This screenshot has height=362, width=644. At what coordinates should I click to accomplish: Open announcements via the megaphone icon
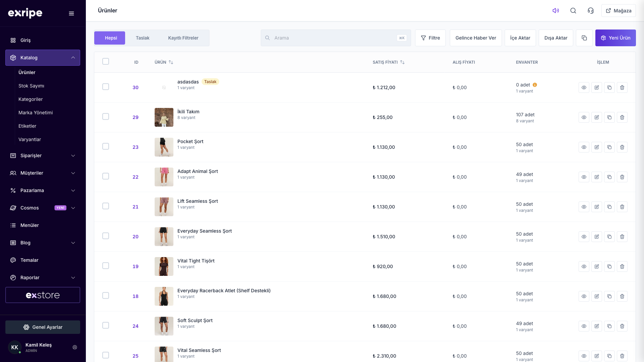point(556,11)
